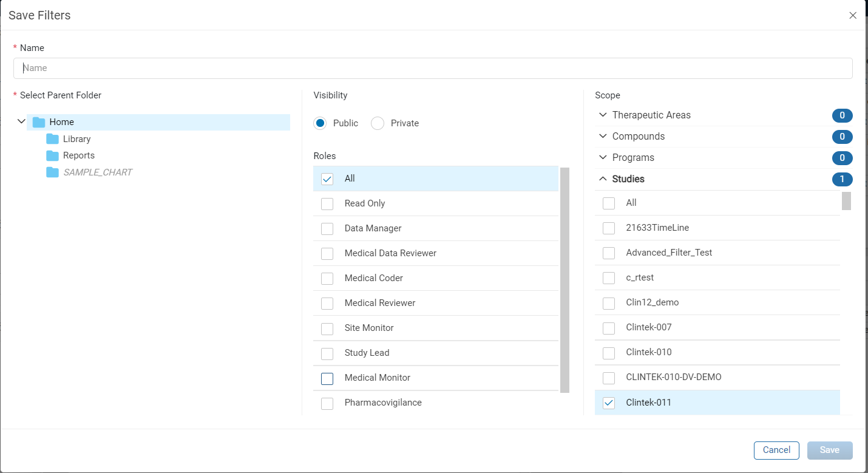Viewport: 868px width, 473px height.
Task: Check the Site Monitor role checkbox
Action: click(x=327, y=328)
